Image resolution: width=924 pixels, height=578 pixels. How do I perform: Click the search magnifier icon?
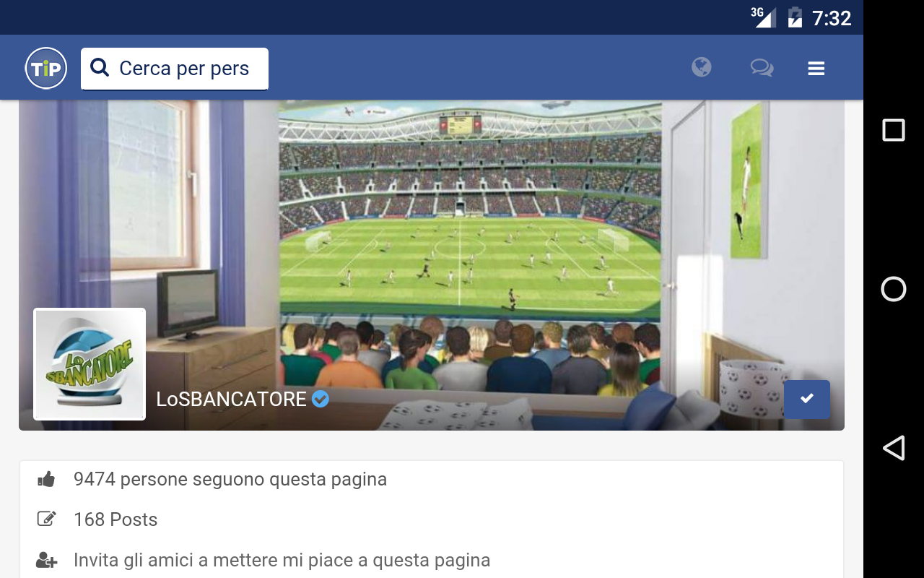point(100,68)
